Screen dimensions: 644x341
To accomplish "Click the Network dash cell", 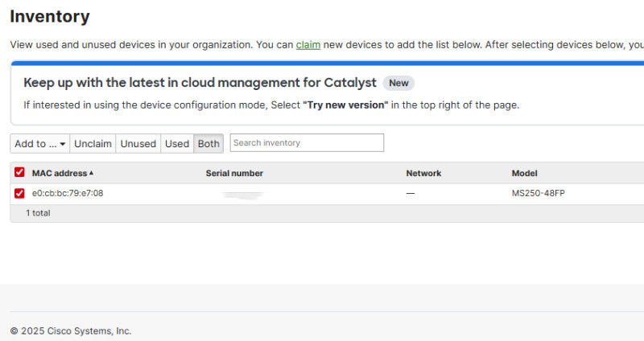I will [x=411, y=193].
